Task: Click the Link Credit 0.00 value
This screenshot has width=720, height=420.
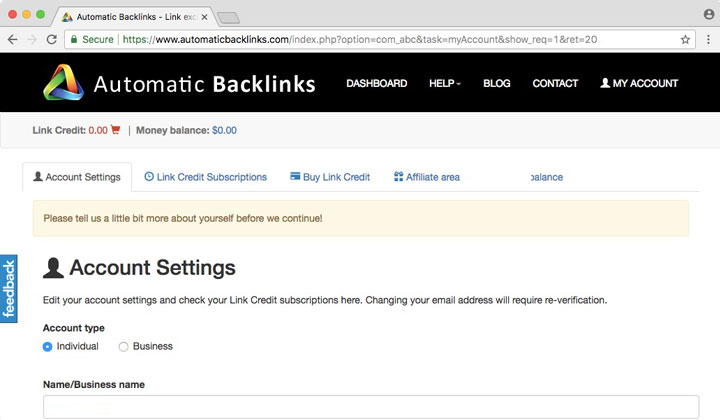Action: [x=98, y=130]
